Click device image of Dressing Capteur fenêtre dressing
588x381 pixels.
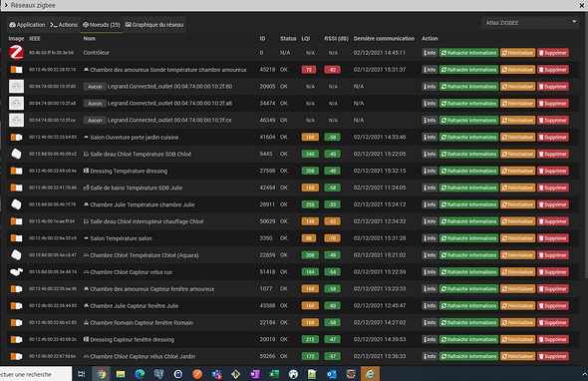click(x=16, y=340)
